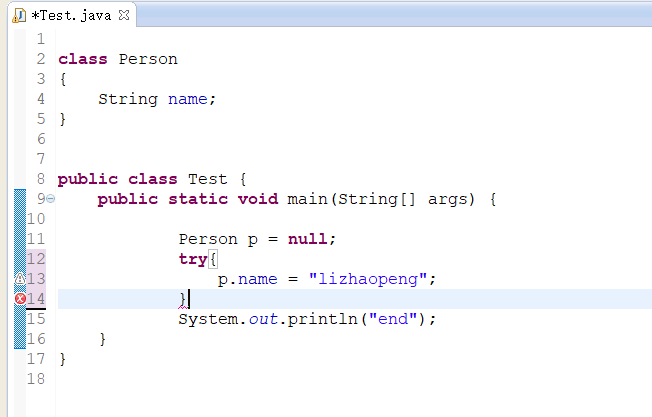Click the "end" string on line 15
Image resolution: width=652 pixels, height=417 pixels.
[393, 319]
